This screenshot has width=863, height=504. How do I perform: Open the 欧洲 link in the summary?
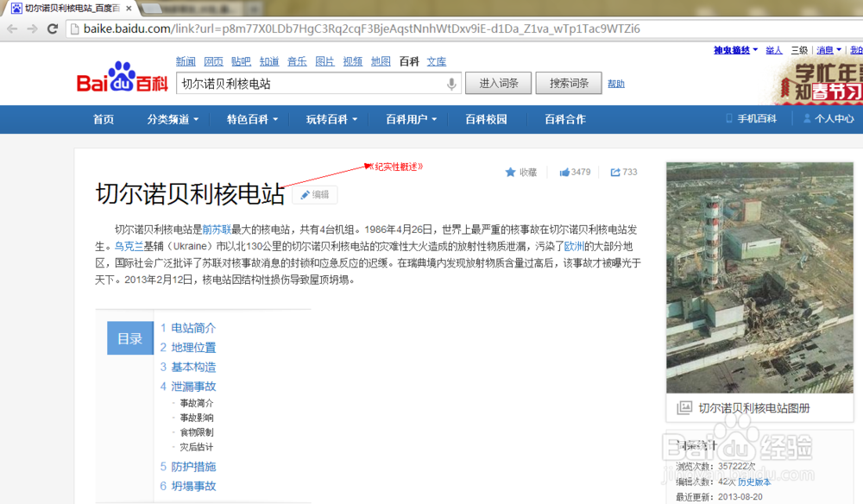click(574, 246)
